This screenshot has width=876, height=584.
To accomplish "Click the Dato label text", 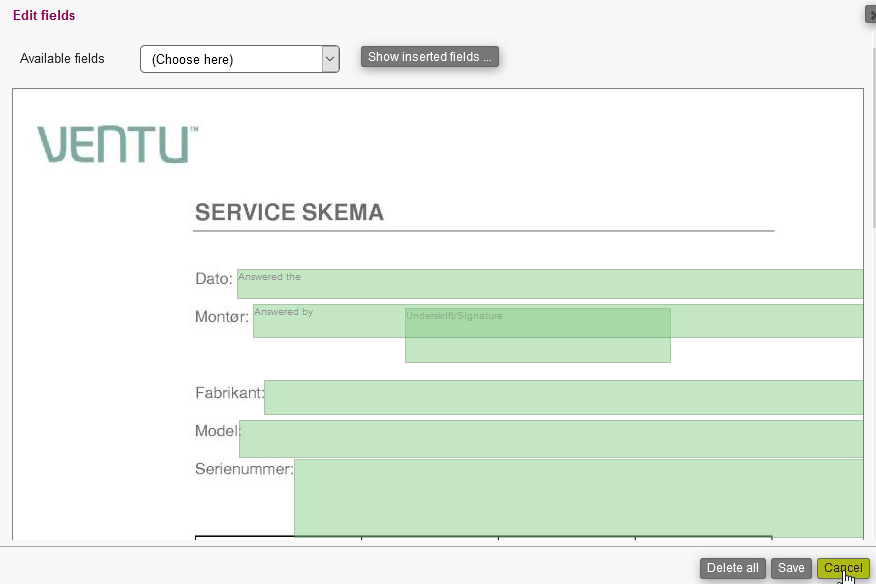I will (213, 279).
